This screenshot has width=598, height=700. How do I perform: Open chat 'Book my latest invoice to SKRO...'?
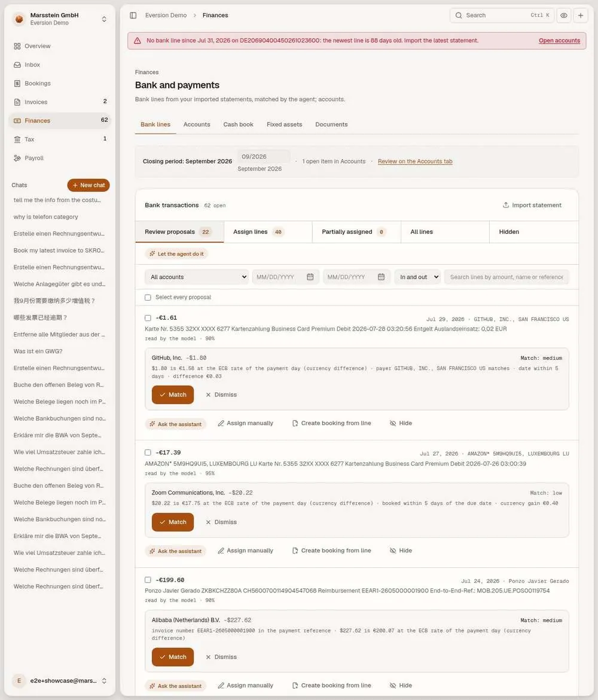(59, 250)
